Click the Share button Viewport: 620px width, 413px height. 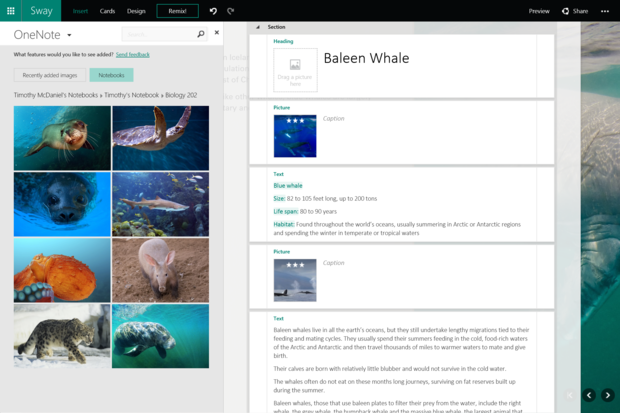(575, 11)
